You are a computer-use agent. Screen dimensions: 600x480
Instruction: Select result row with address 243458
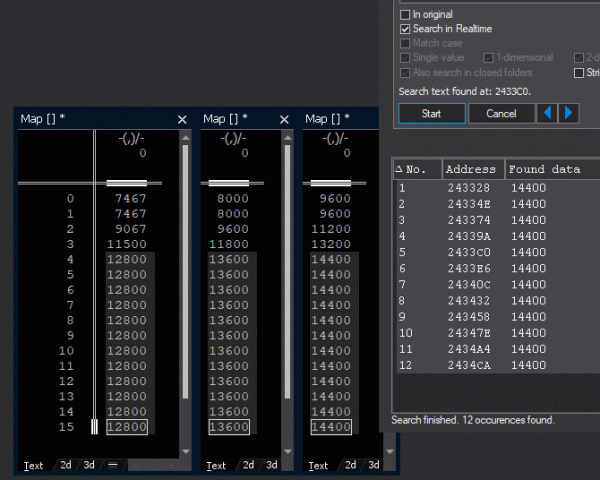tap(497, 317)
